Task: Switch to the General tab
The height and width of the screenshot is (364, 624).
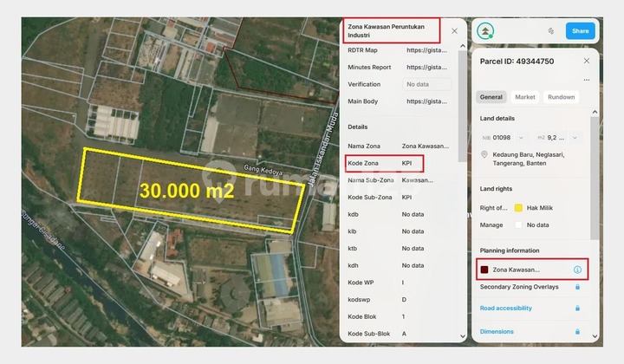Action: point(491,97)
